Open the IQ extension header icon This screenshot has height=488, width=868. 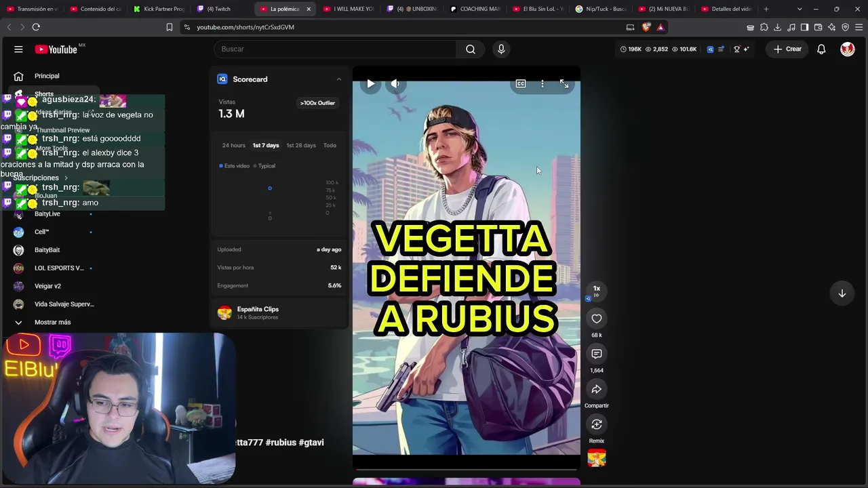point(710,49)
